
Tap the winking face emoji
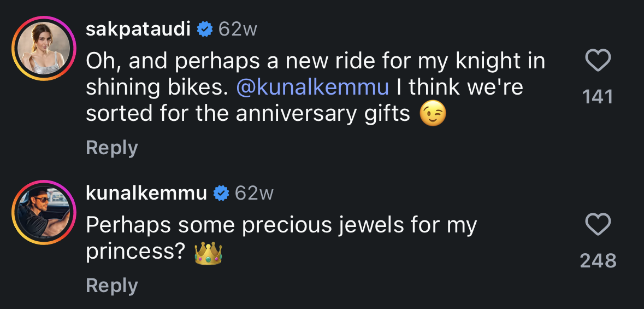pos(433,113)
